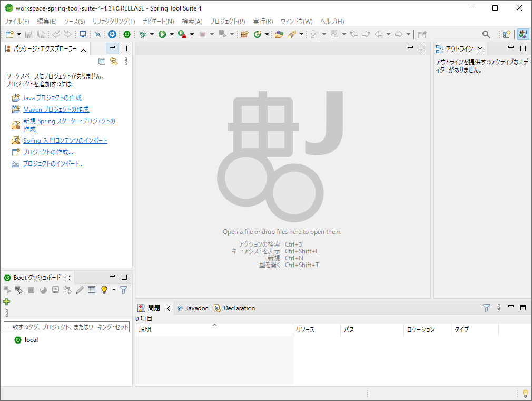Open the dropdown next to the Run button

click(x=171, y=34)
